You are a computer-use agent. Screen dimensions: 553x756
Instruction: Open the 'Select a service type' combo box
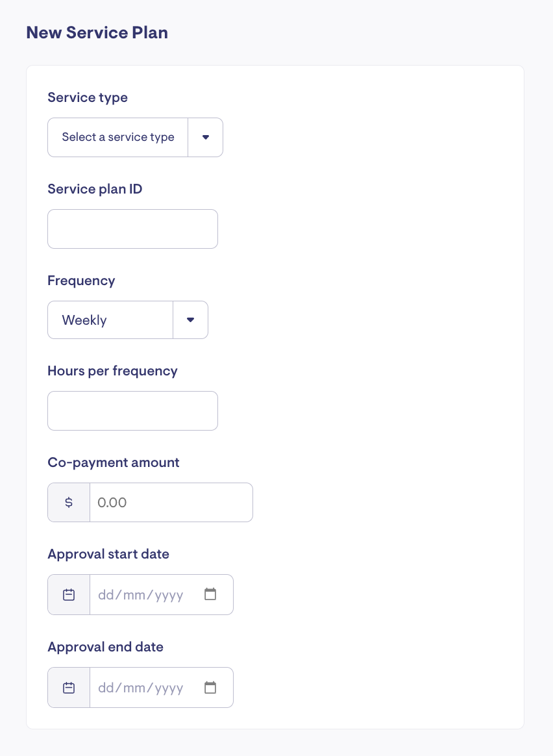pos(118,137)
